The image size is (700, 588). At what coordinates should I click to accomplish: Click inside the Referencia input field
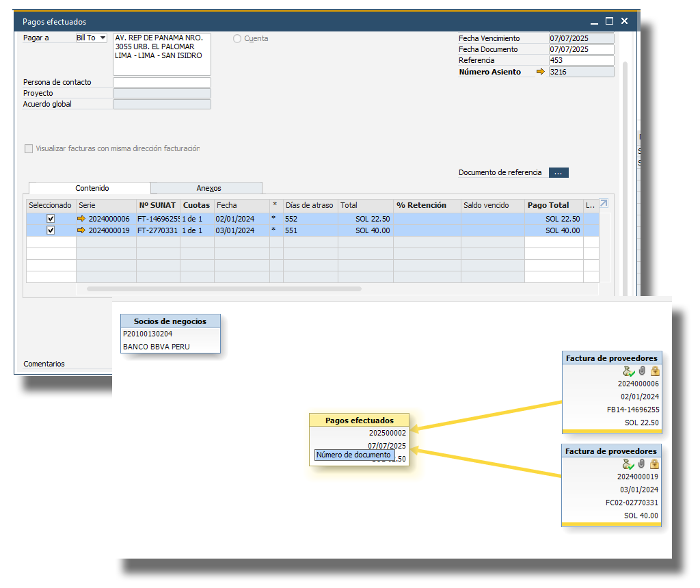pyautogui.click(x=581, y=60)
